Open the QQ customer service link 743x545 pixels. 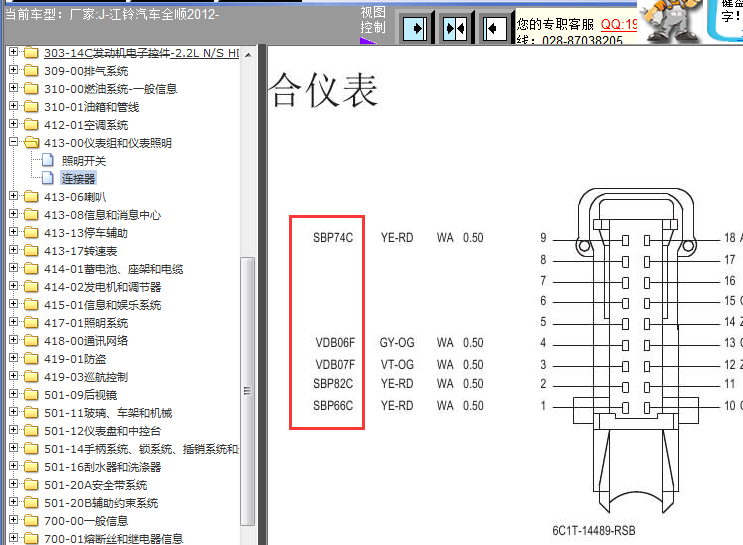(619, 24)
